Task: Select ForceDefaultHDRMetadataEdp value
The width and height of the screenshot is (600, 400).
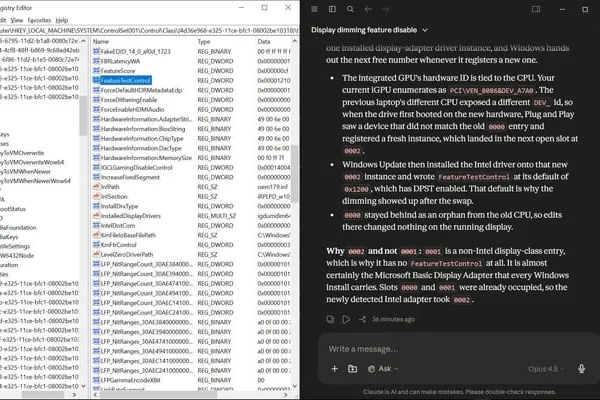Action: coord(141,90)
